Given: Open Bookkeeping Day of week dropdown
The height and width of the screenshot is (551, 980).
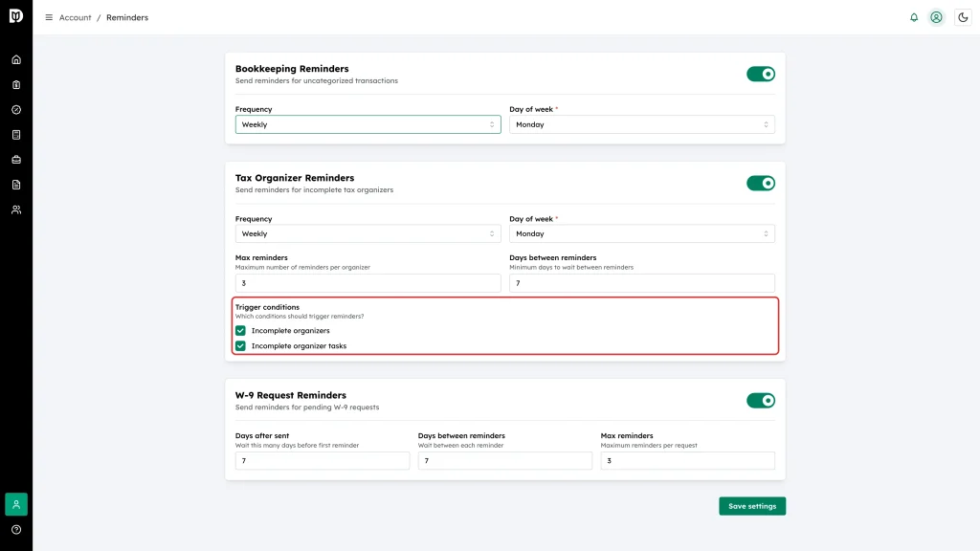Looking at the screenshot, I should (642, 124).
